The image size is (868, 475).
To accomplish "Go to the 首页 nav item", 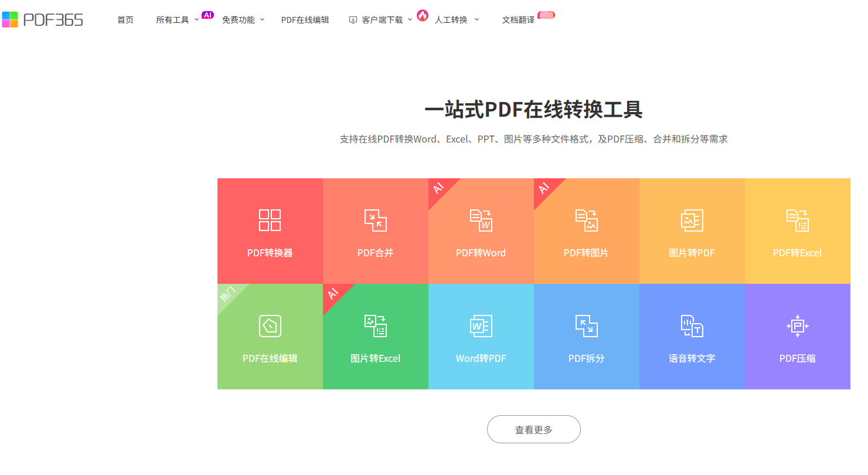I will (125, 20).
